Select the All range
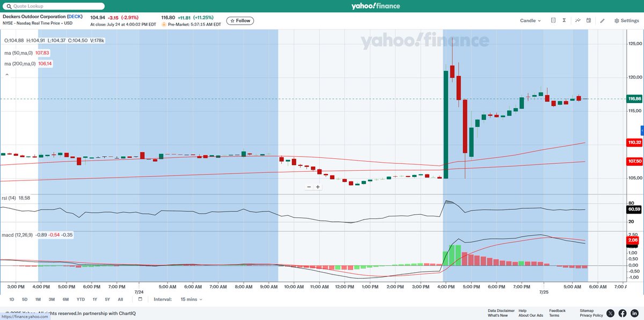Viewport: 644px width, 320px height. 120,299
